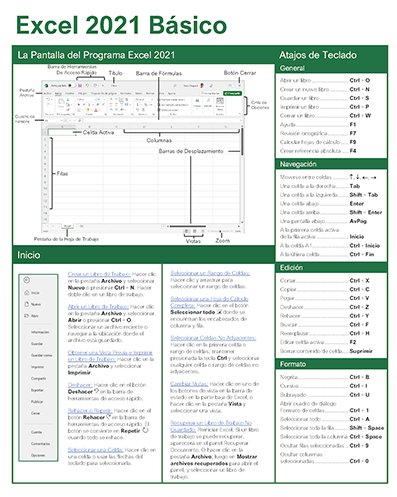Click the Nuevo page icon in backstage menu
Image resolution: width=397 pixels, height=497 pixels.
[27, 304]
